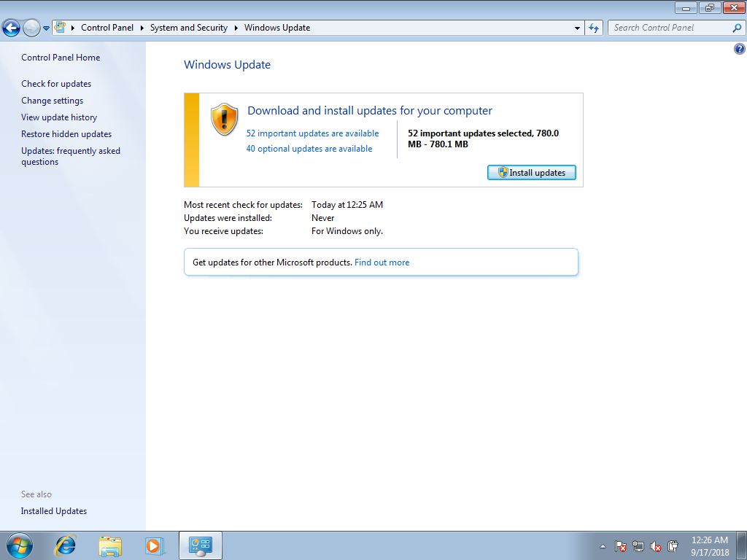Click the power plug tray icon

click(x=673, y=546)
